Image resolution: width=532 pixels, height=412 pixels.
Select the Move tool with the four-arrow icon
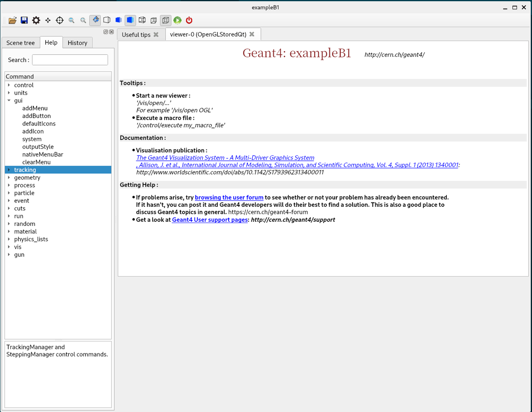click(48, 20)
